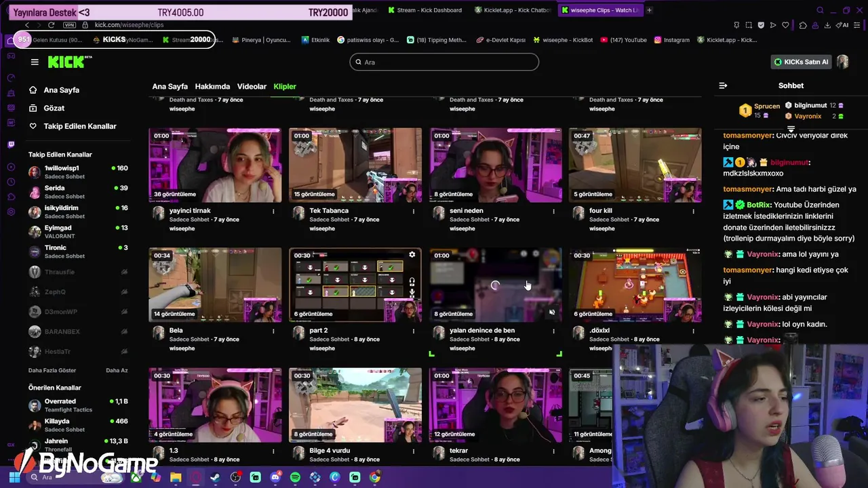Image resolution: width=868 pixels, height=488 pixels.
Task: Expand the chat leaderboard handle
Action: click(x=791, y=129)
